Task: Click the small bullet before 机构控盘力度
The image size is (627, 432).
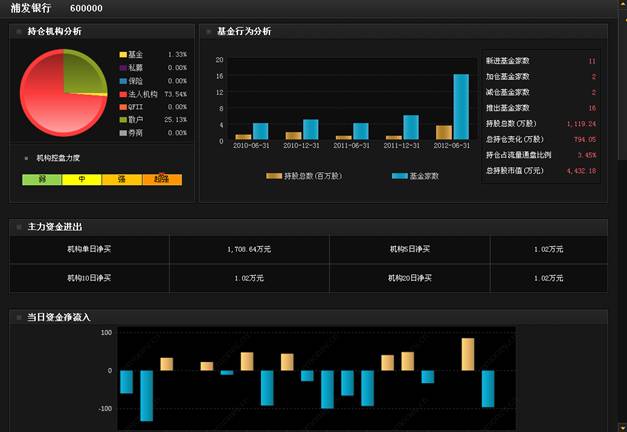Action: point(26,158)
